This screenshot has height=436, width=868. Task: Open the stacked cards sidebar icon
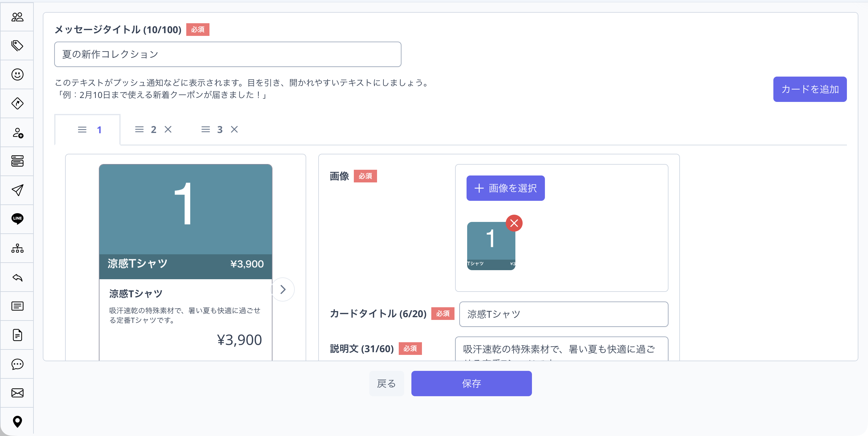[17, 161]
